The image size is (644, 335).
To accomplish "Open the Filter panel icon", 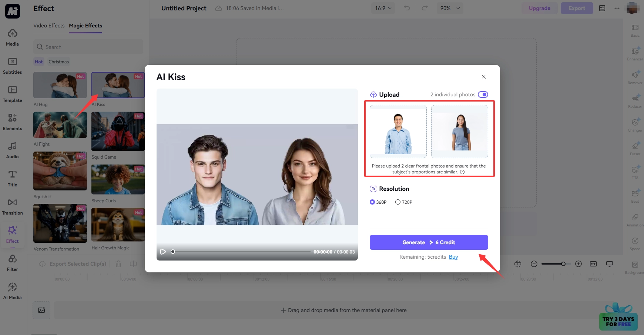I will pyautogui.click(x=12, y=259).
